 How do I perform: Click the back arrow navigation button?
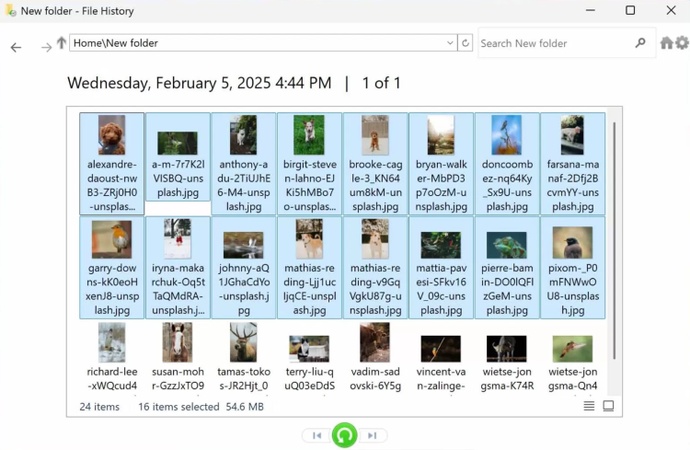coord(16,47)
